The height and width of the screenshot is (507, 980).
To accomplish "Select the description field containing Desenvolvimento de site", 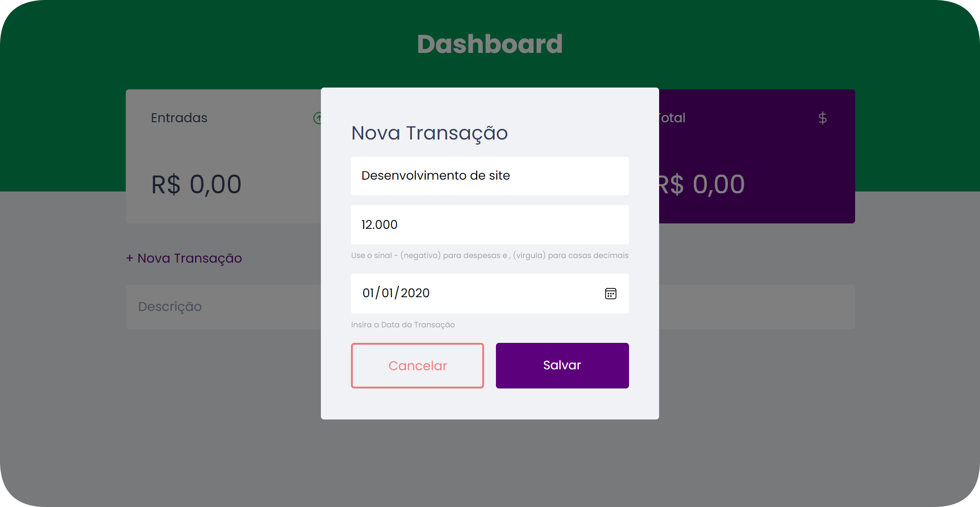I will [490, 176].
